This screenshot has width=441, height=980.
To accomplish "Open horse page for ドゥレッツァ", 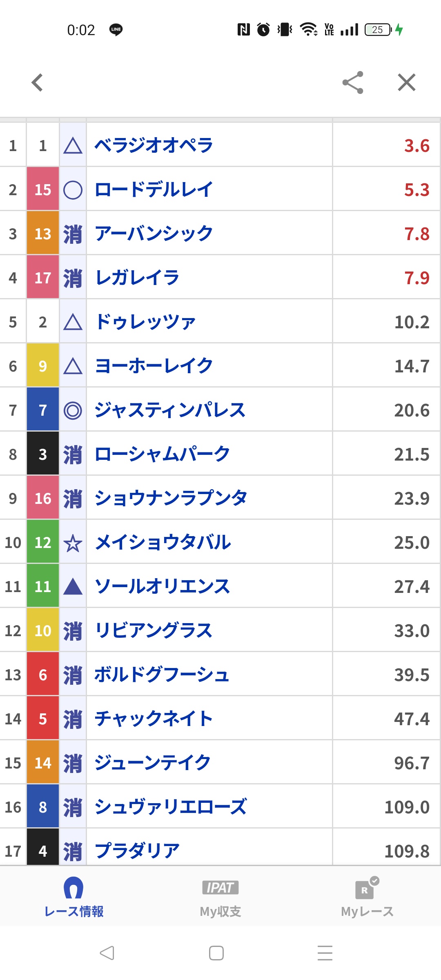I will [x=145, y=322].
